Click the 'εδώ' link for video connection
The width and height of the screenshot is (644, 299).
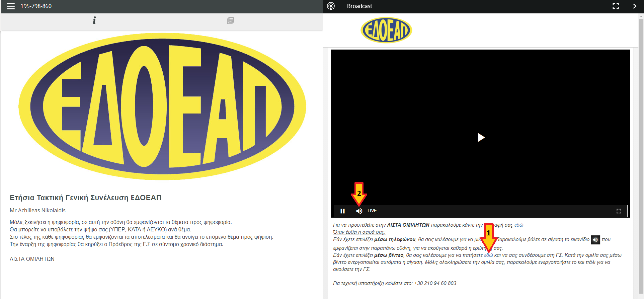[x=488, y=255]
